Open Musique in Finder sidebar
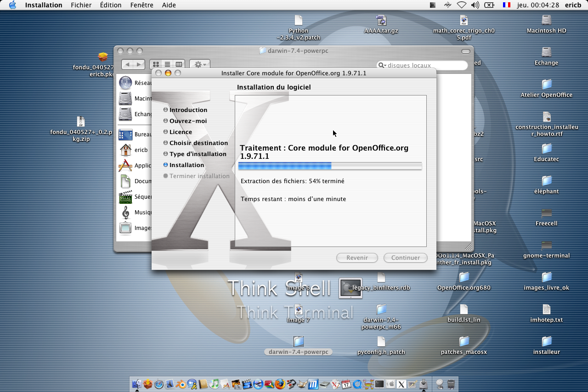588x392 pixels. pyautogui.click(x=135, y=213)
